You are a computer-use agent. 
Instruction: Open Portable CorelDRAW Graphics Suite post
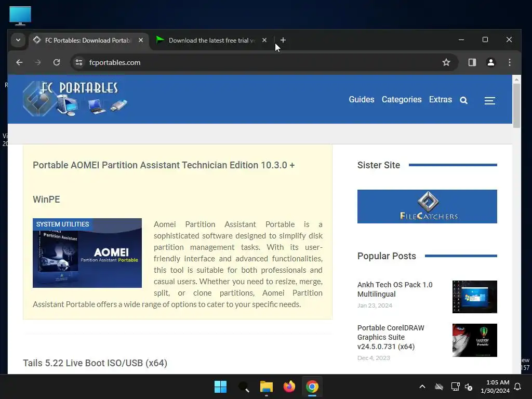[391, 337]
